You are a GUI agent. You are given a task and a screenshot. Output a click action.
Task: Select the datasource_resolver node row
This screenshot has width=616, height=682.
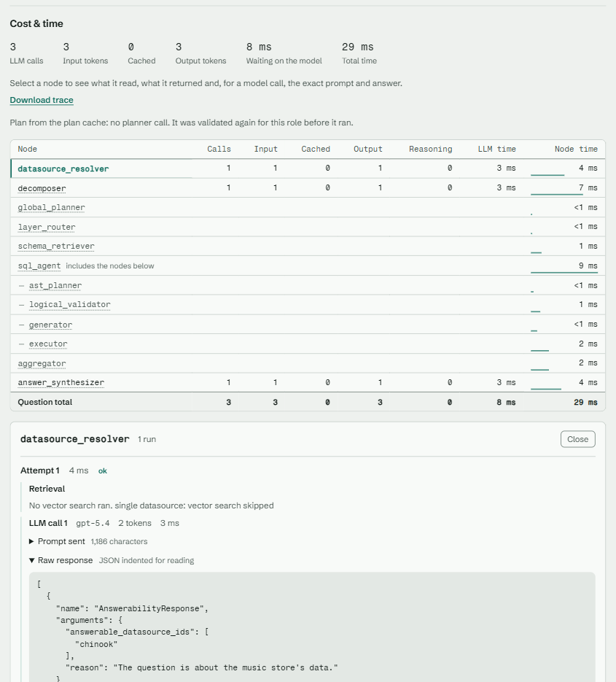pyautogui.click(x=308, y=168)
